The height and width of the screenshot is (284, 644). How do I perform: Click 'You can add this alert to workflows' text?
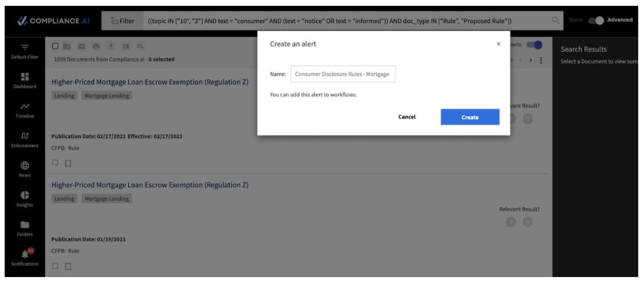point(313,95)
